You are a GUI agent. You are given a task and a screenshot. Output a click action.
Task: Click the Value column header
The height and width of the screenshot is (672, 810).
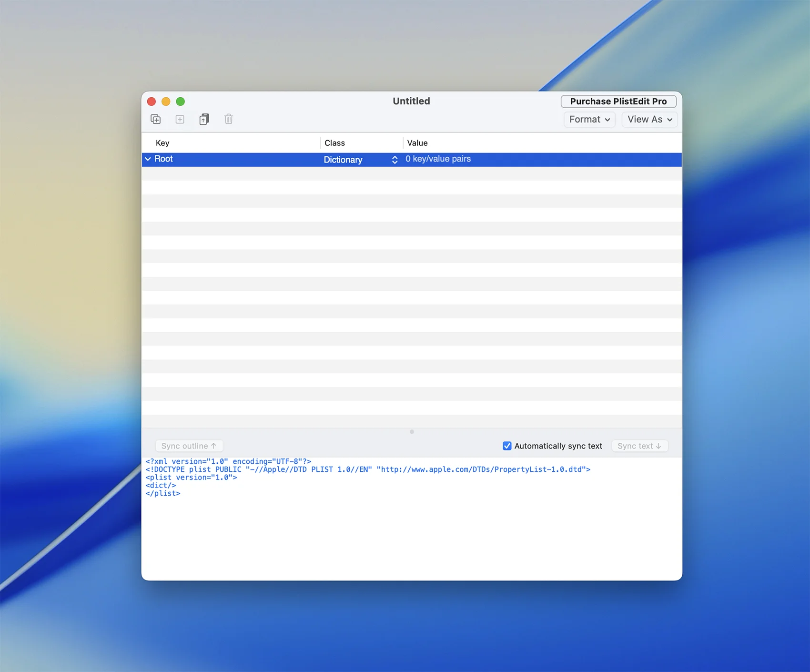(417, 143)
